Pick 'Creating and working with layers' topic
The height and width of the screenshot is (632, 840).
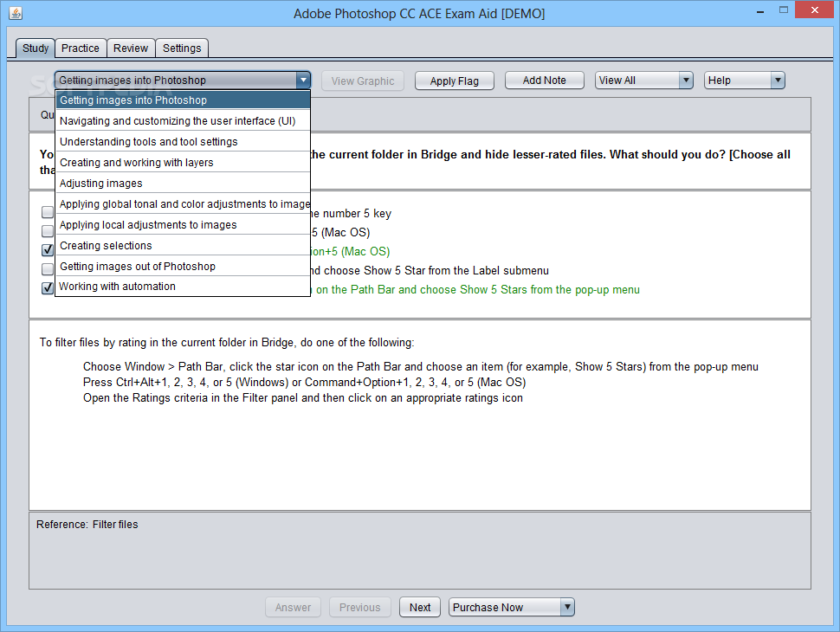pyautogui.click(x=183, y=162)
